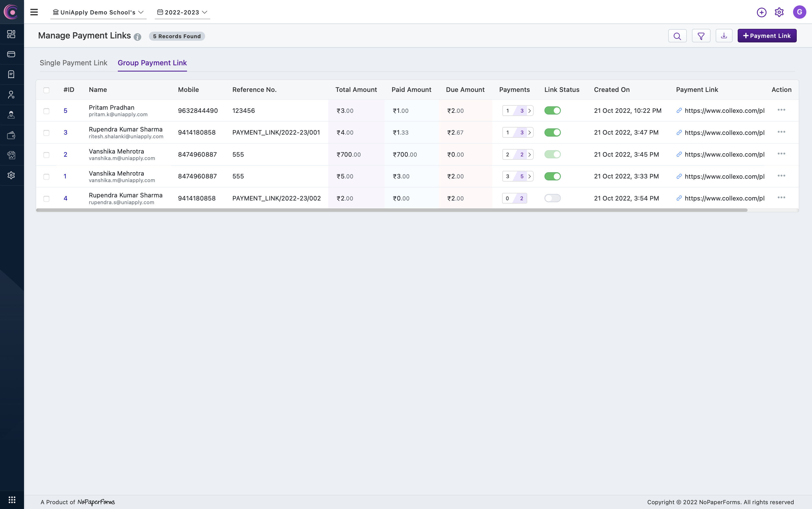This screenshot has height=509, width=812.
Task: Expand the UniApply Demo School's dropdown
Action: pyautogui.click(x=98, y=12)
